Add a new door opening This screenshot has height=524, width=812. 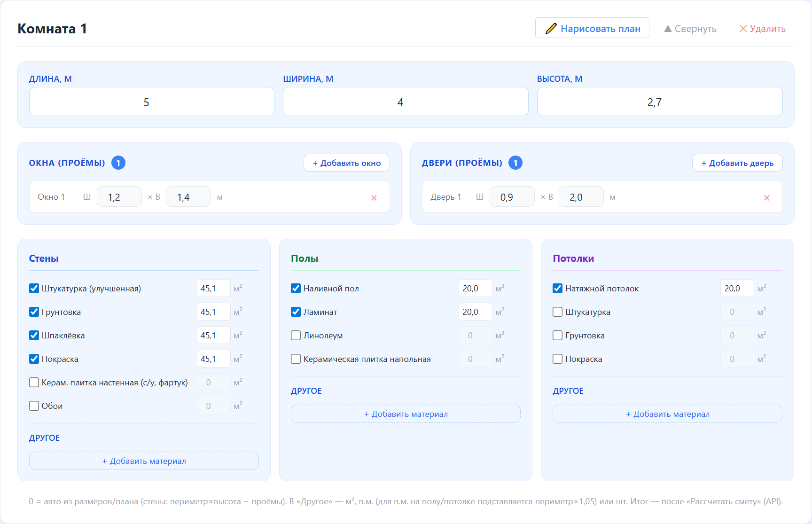[x=737, y=163]
